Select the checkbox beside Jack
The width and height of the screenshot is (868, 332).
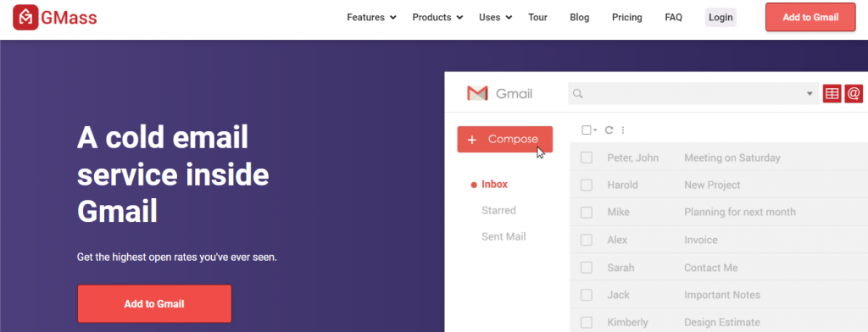pos(587,295)
